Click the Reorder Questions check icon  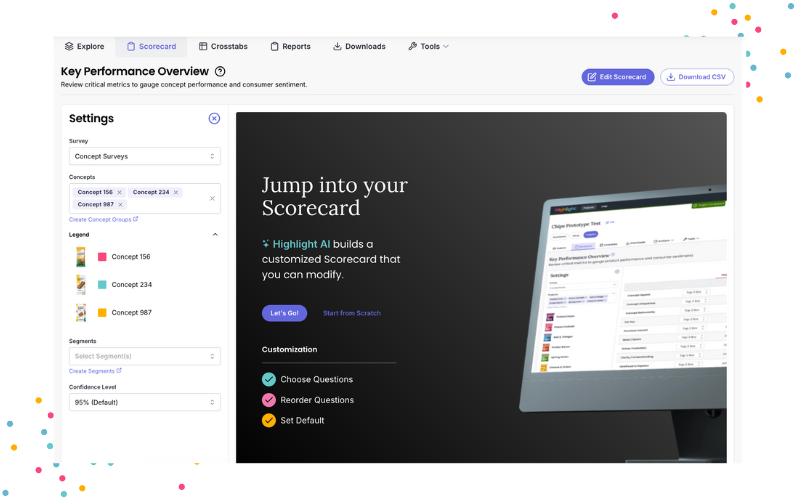click(x=269, y=400)
